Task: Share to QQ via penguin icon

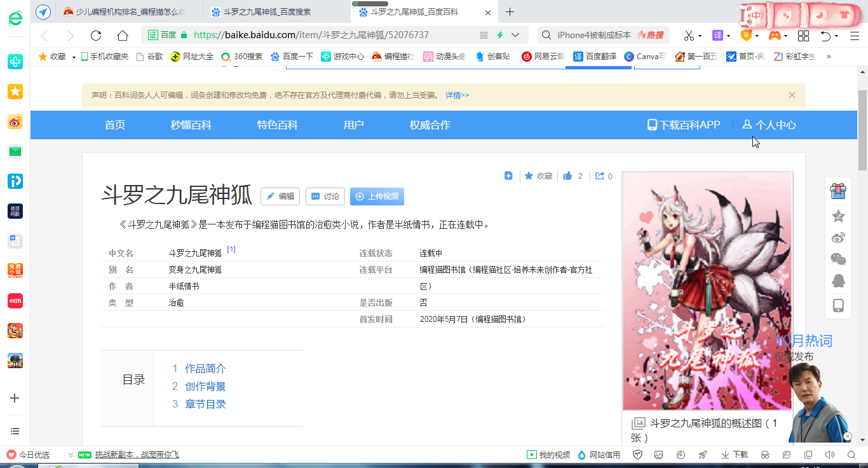Action: [838, 281]
